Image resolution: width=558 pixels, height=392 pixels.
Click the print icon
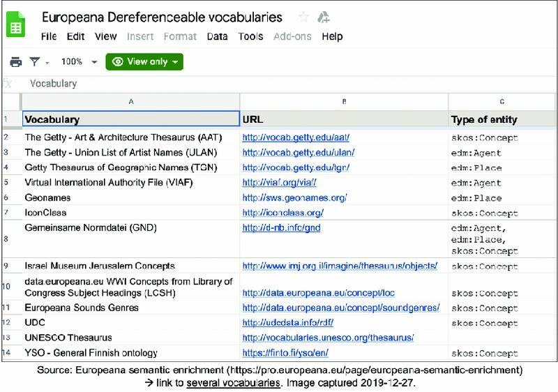coord(15,62)
